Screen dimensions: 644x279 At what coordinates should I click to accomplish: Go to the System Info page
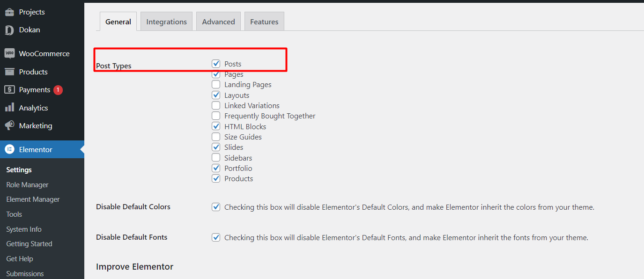coord(24,229)
